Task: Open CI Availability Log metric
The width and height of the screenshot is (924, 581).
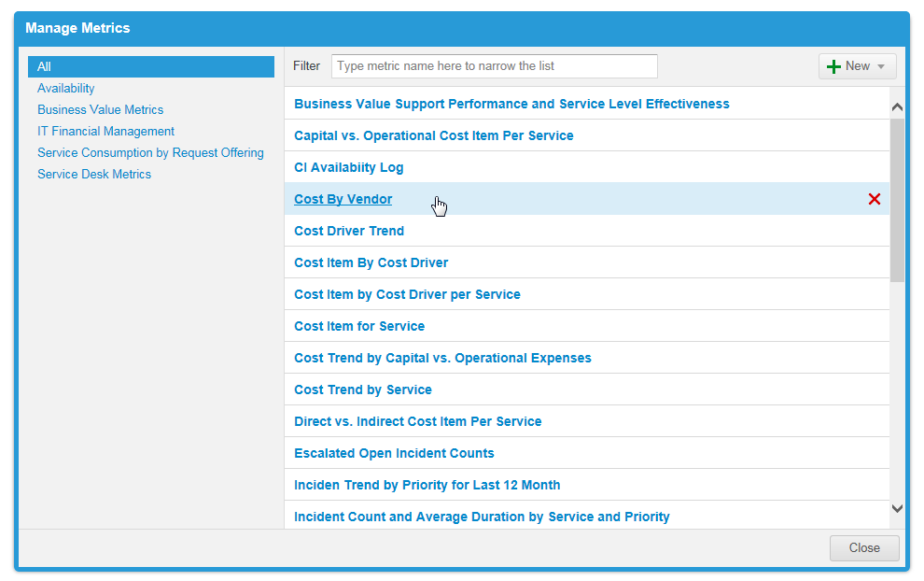Action: click(348, 168)
